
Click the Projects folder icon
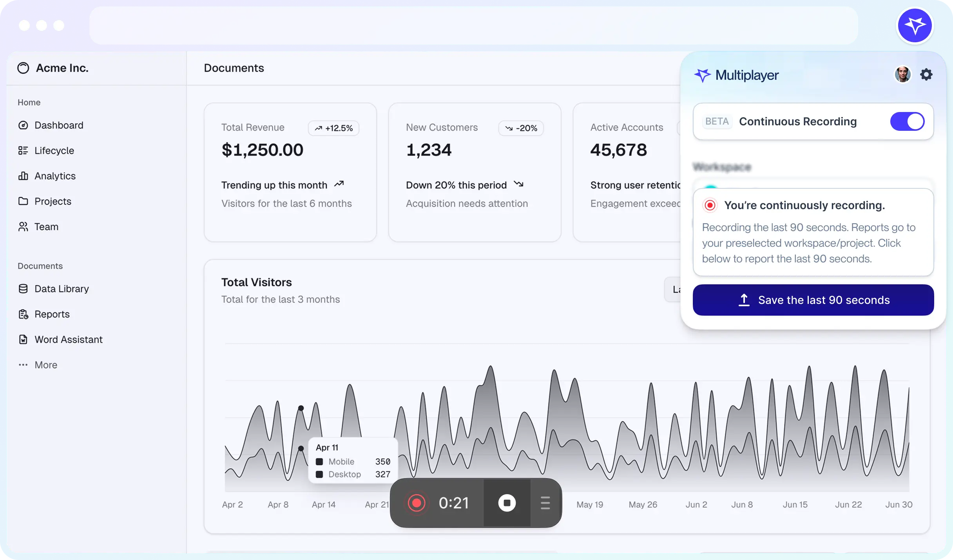(x=23, y=201)
